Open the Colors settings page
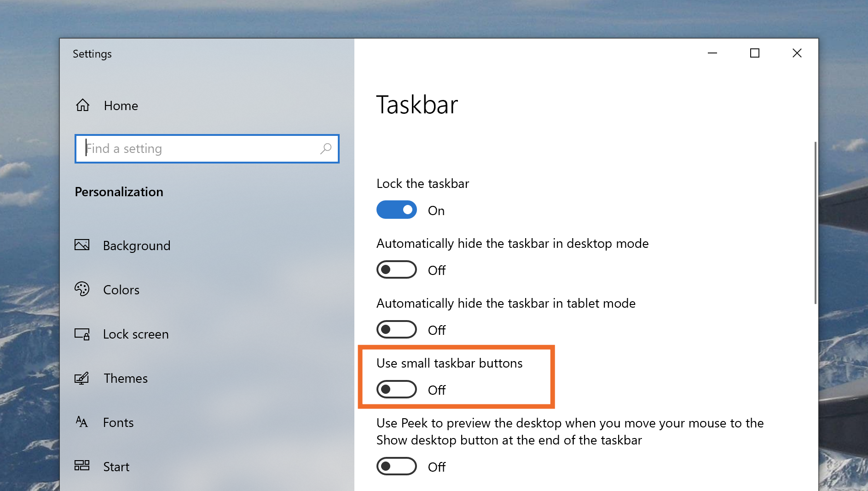 tap(121, 290)
